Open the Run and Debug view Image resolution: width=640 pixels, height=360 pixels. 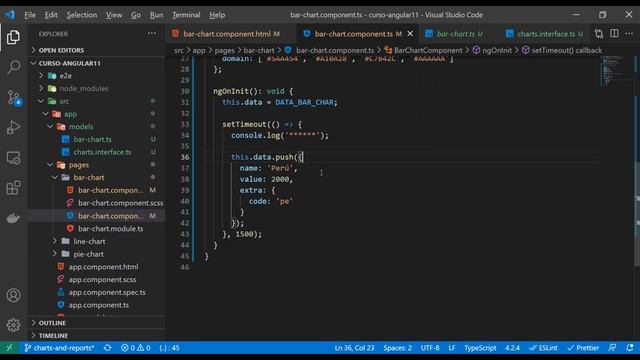pos(13,128)
